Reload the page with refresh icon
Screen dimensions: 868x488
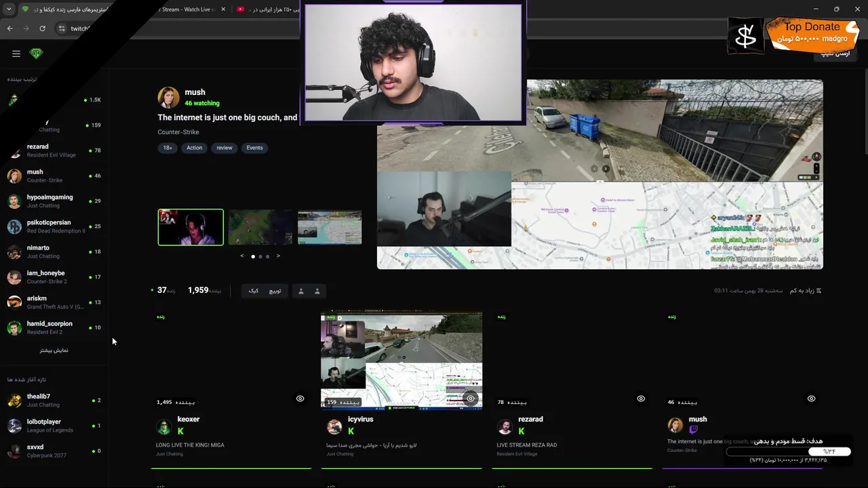[x=42, y=28]
